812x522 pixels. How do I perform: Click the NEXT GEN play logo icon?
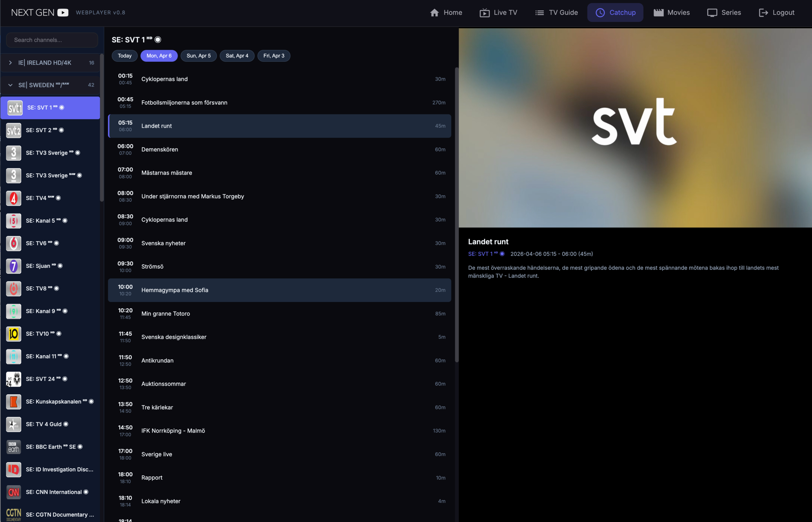coord(63,13)
